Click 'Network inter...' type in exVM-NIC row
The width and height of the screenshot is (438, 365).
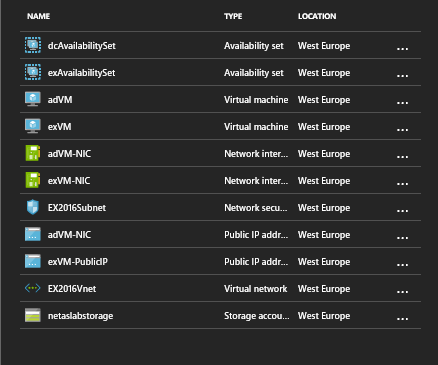click(256, 181)
